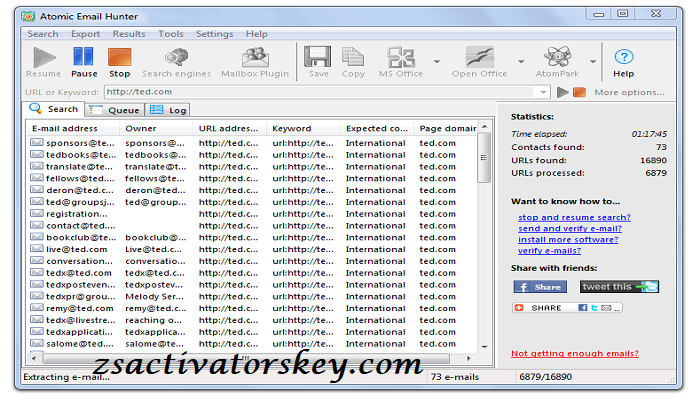Click '73 e-mails' status bar entry

[x=455, y=377]
